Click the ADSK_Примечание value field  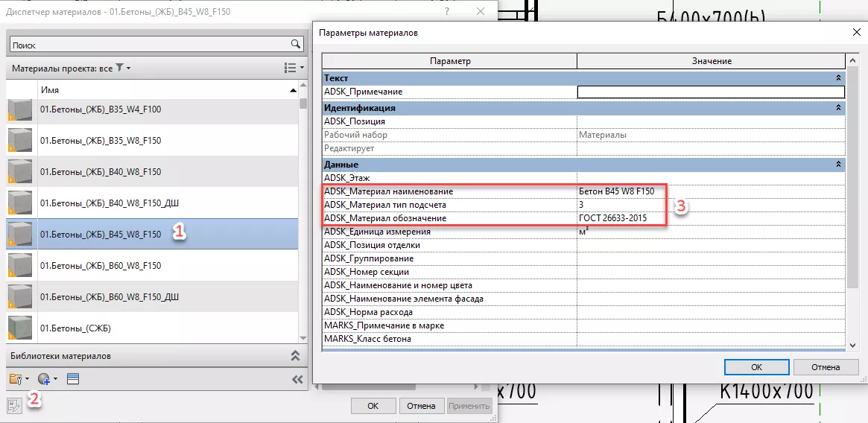pos(710,92)
